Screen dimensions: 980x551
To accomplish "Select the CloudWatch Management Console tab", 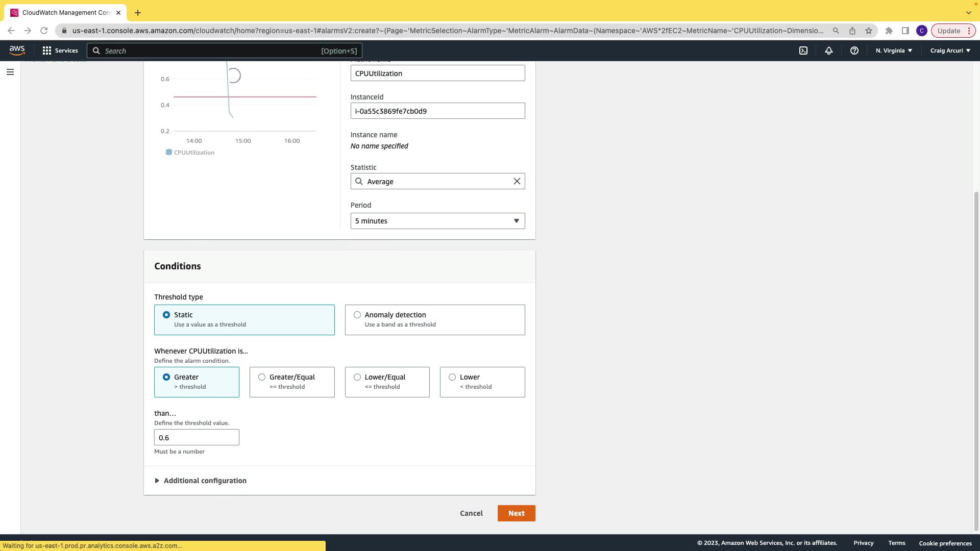I will point(65,12).
